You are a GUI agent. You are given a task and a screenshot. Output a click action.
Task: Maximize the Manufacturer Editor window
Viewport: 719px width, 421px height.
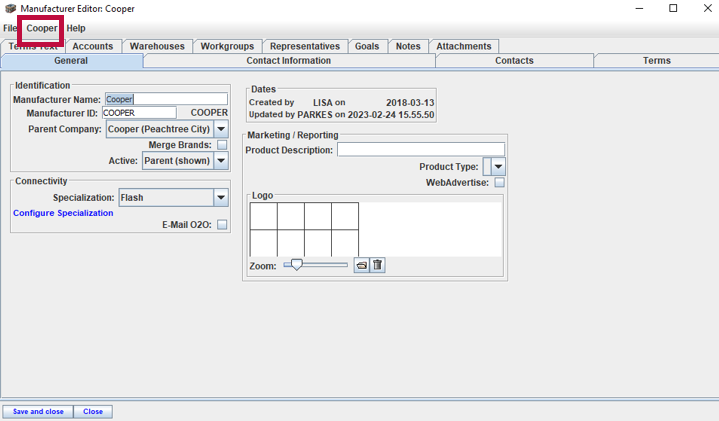coord(673,8)
